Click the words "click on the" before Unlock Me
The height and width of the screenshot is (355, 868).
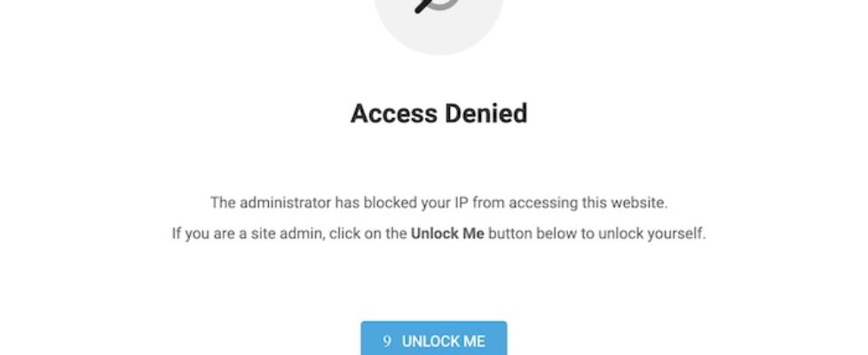(x=367, y=235)
